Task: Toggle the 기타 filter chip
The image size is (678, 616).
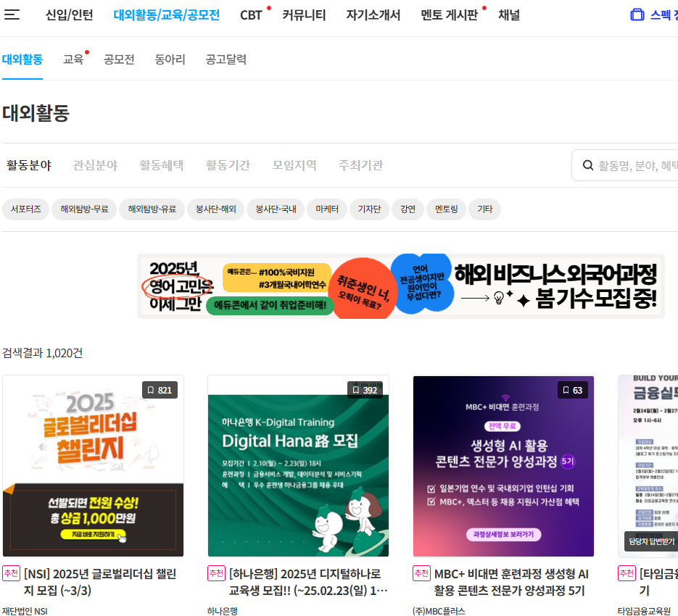Action: pos(484,209)
